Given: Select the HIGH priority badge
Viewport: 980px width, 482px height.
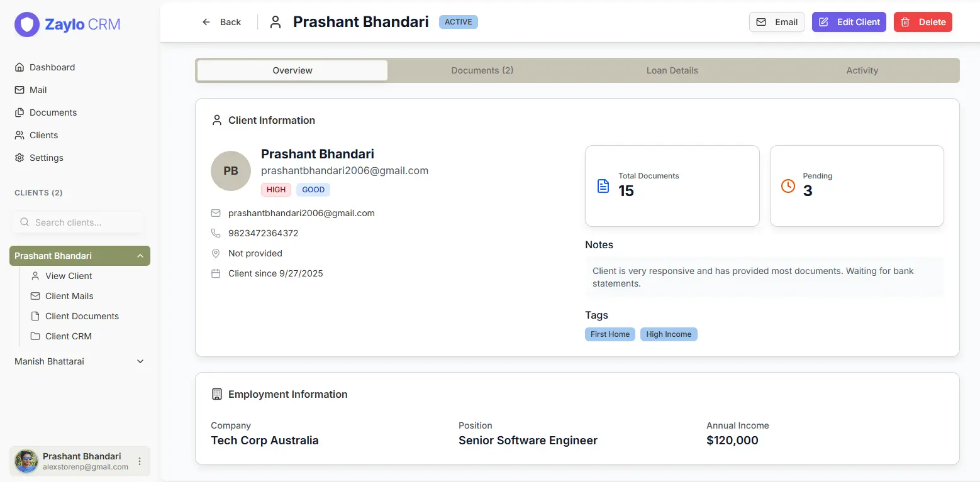Looking at the screenshot, I should point(276,189).
